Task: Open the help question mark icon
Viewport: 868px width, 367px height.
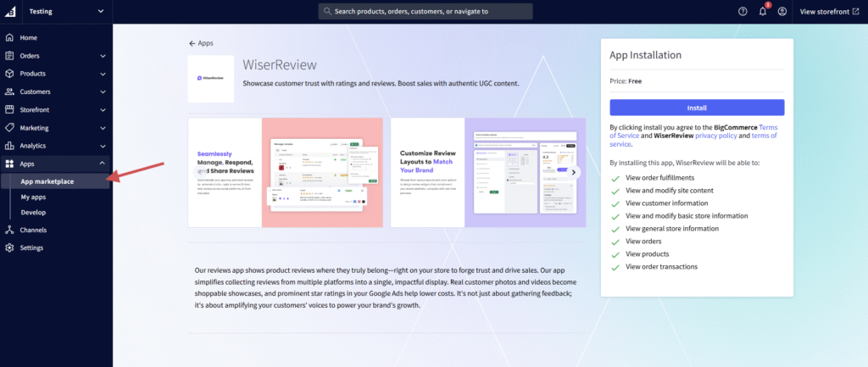Action: click(743, 11)
